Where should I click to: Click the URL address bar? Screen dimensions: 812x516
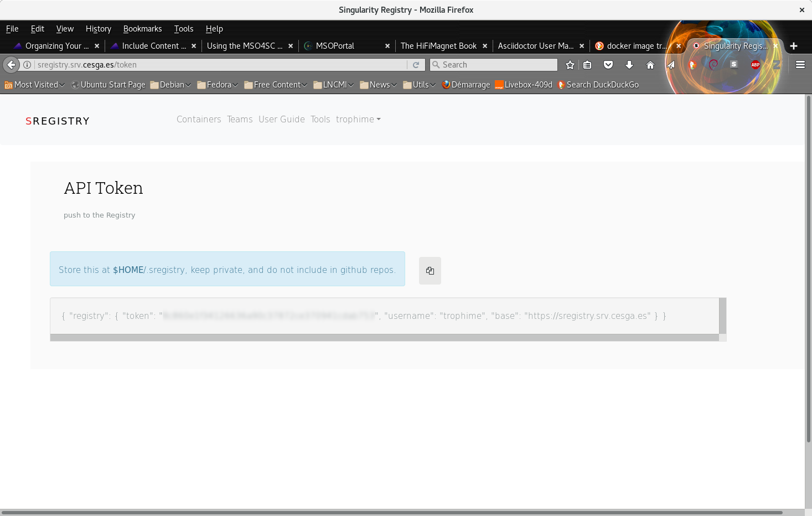221,65
